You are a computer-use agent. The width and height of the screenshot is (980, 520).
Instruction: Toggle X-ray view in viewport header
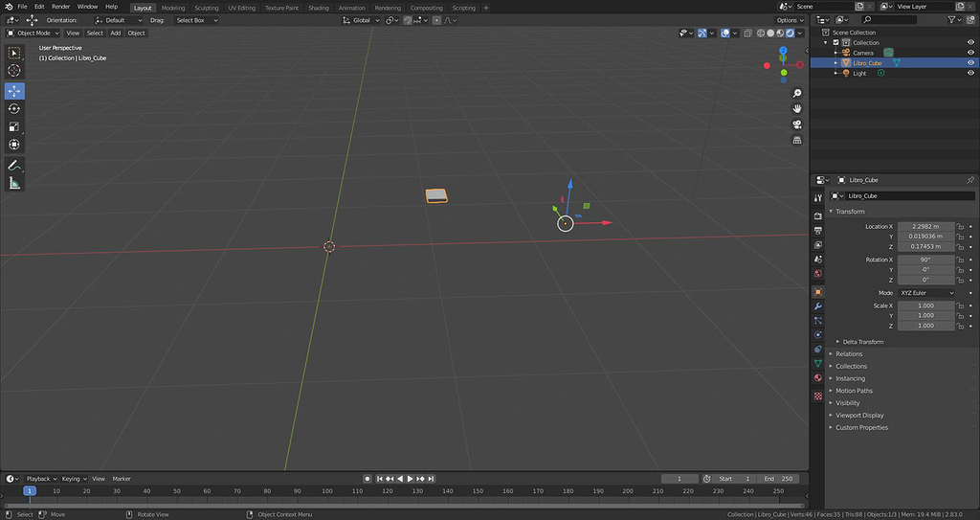[748, 34]
